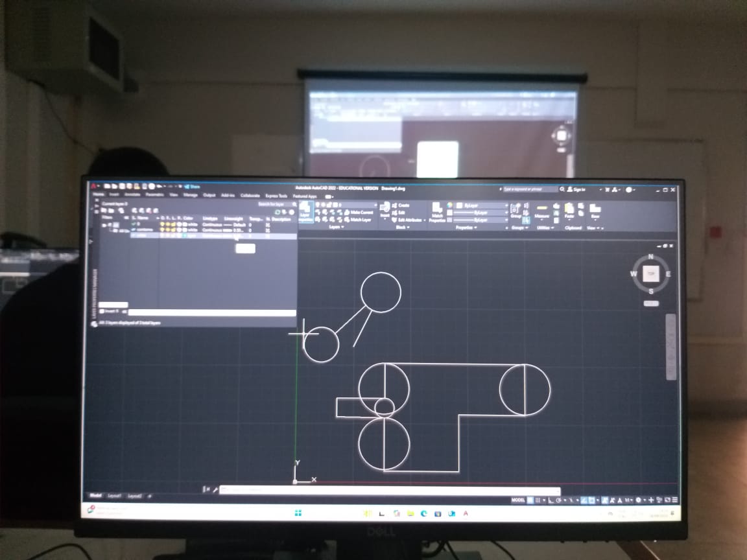Click Edit Attributes button

click(x=407, y=220)
